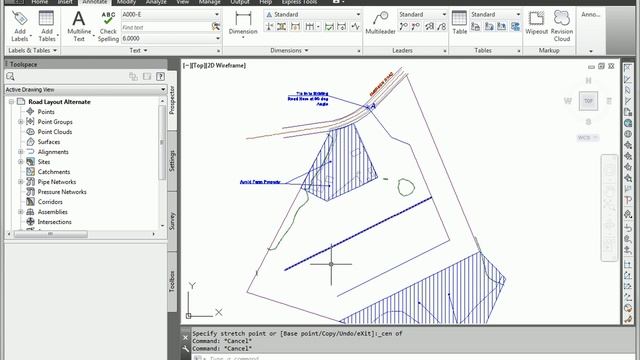This screenshot has height=360, width=640.
Task: Click the viewport [-][Top][2D Wireframe] label
Action: tap(214, 65)
